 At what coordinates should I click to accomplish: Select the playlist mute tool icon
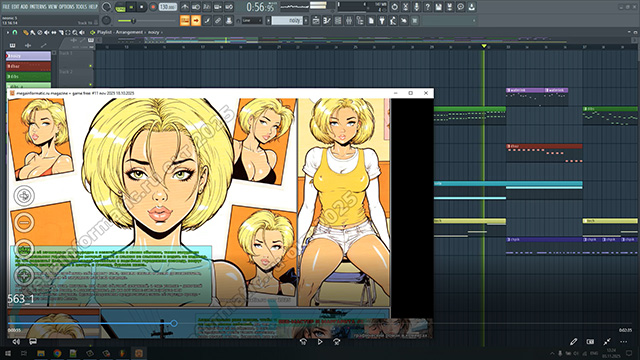pyautogui.click(x=47, y=32)
